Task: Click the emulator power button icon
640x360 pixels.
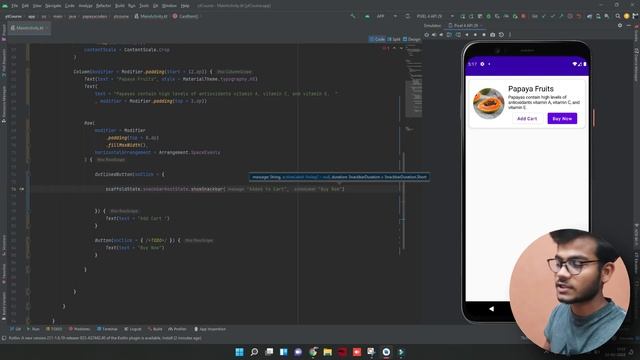Action: click(x=427, y=35)
